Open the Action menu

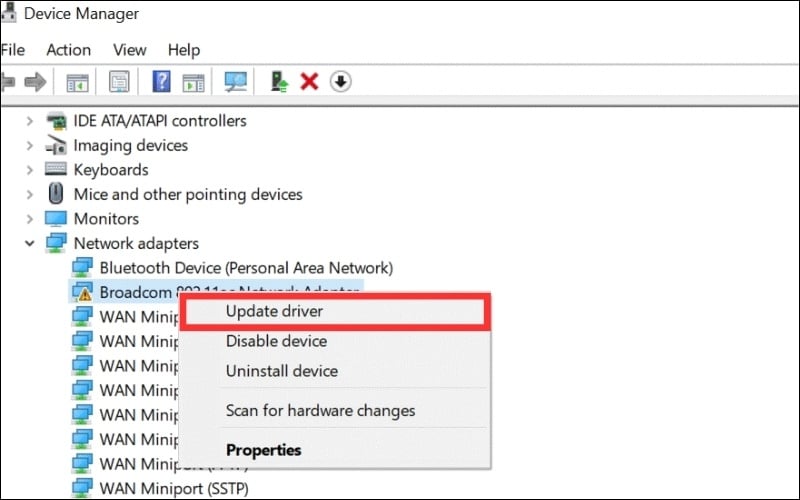click(68, 50)
